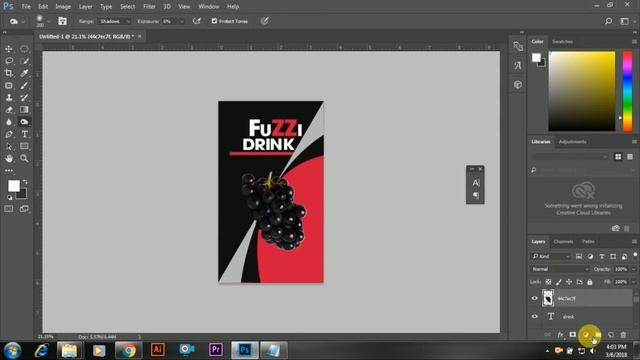The height and width of the screenshot is (360, 640).
Task: Toggle type layer filter
Action: [602, 256]
